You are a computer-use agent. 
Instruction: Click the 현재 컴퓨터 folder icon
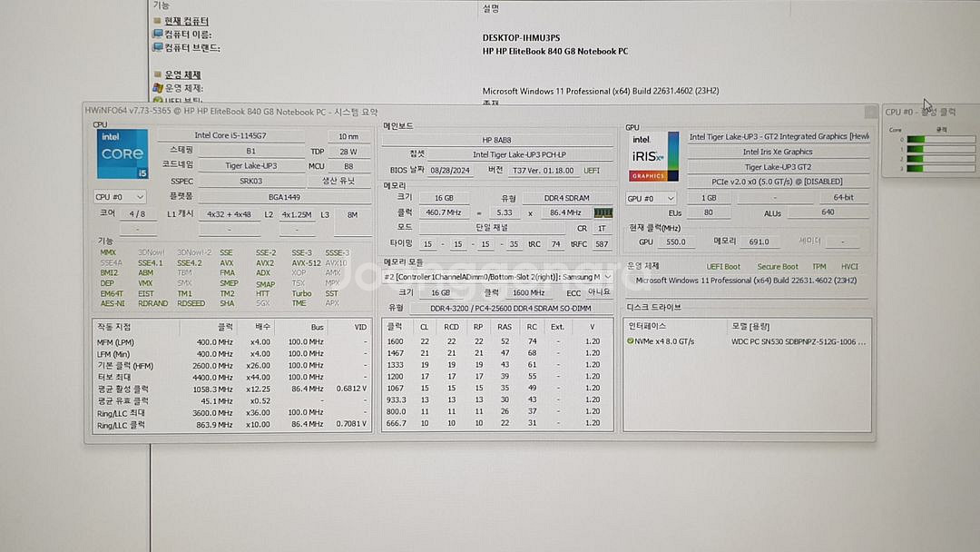point(158,21)
